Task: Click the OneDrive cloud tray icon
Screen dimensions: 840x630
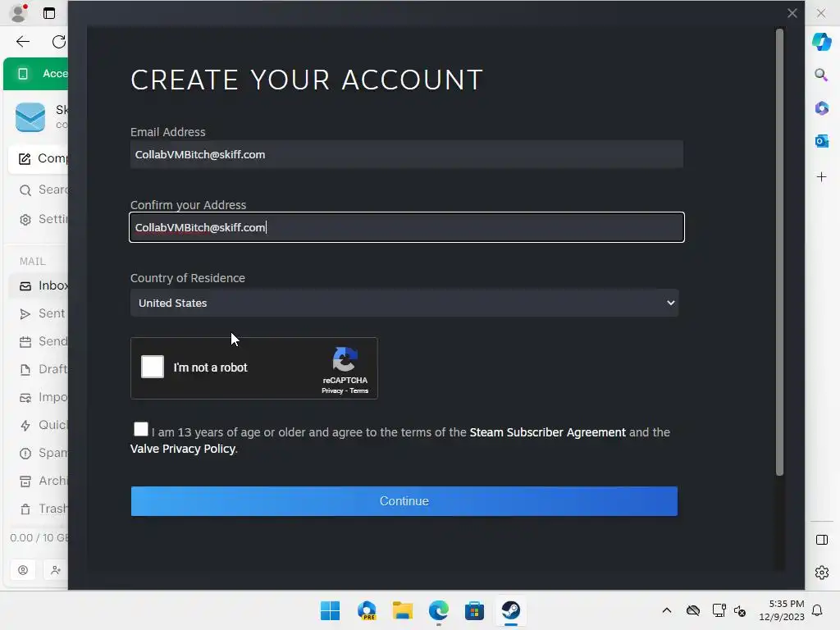Action: coord(693,610)
